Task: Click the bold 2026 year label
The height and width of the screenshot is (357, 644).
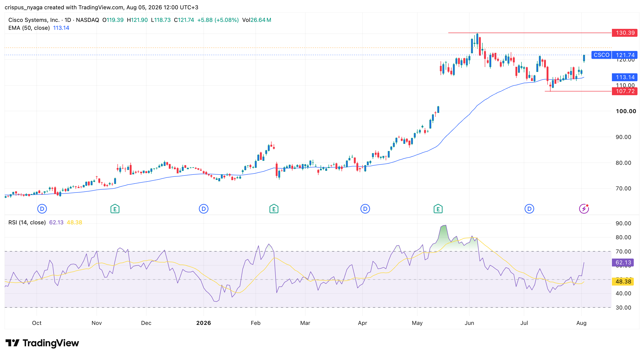Action: tap(203, 323)
